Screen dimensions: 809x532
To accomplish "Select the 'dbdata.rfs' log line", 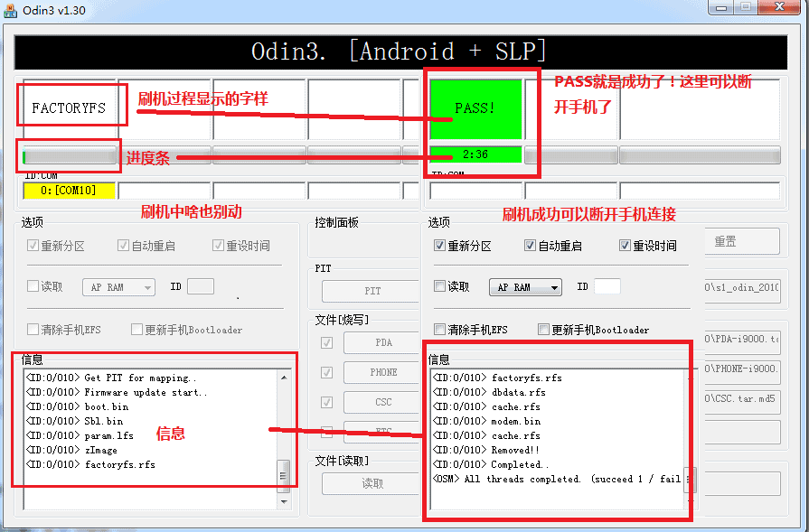I will (489, 392).
